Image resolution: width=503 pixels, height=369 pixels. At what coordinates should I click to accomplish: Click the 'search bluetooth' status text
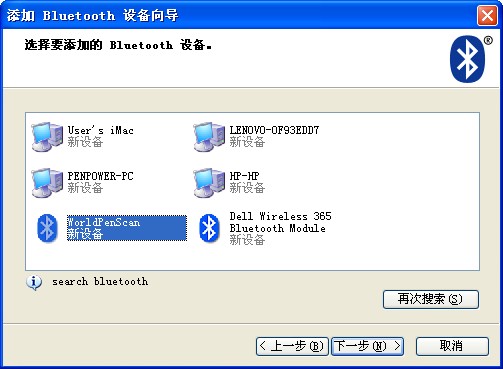pos(100,282)
